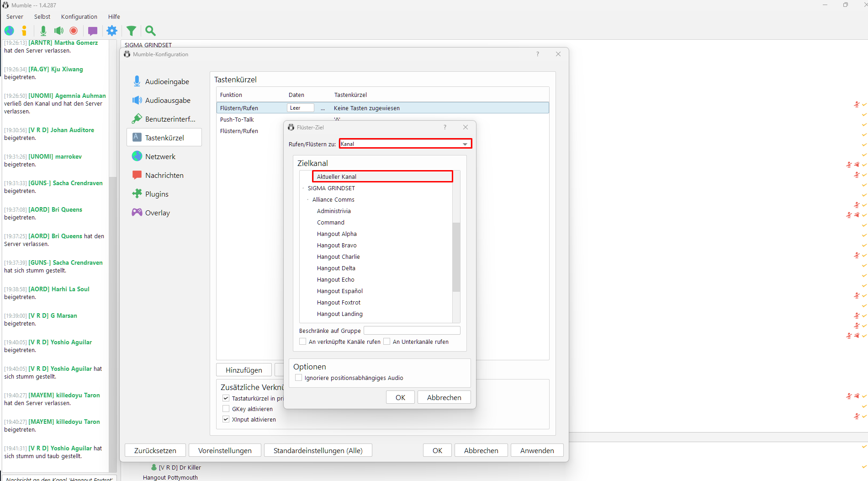Select Hangout Landing channel
This screenshot has height=481, width=868.
[340, 314]
